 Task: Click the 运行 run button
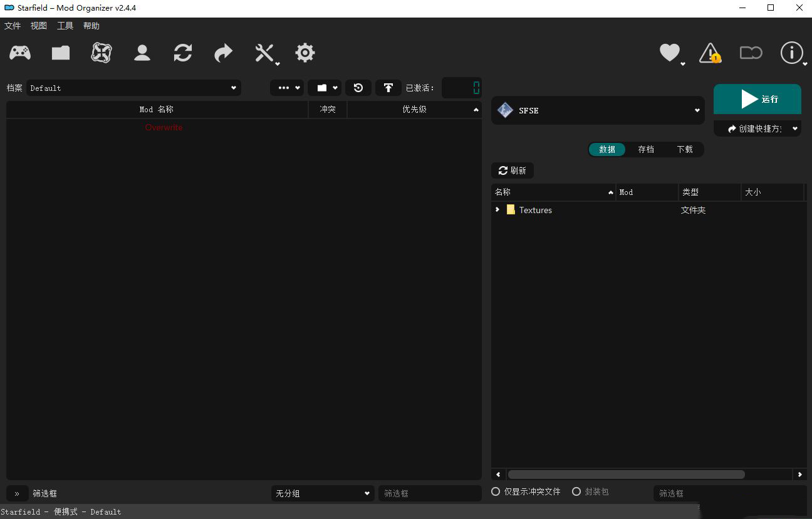click(x=757, y=99)
